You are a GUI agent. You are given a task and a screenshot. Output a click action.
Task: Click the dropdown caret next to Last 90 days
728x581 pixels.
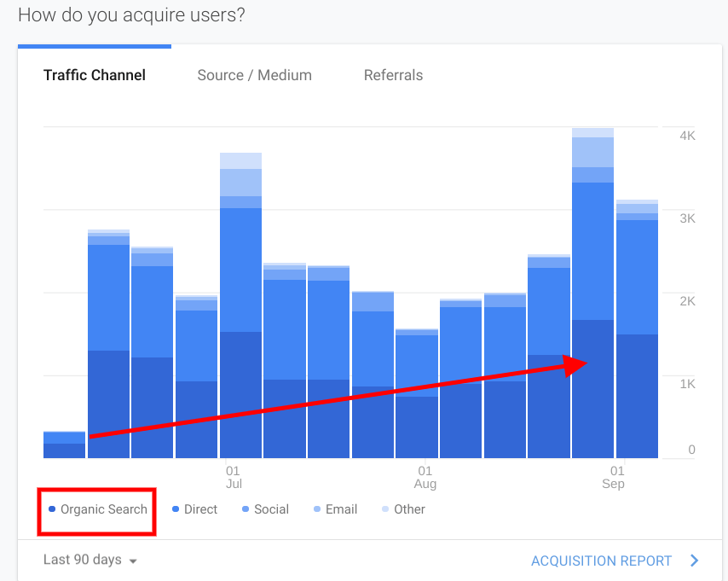tap(132, 561)
